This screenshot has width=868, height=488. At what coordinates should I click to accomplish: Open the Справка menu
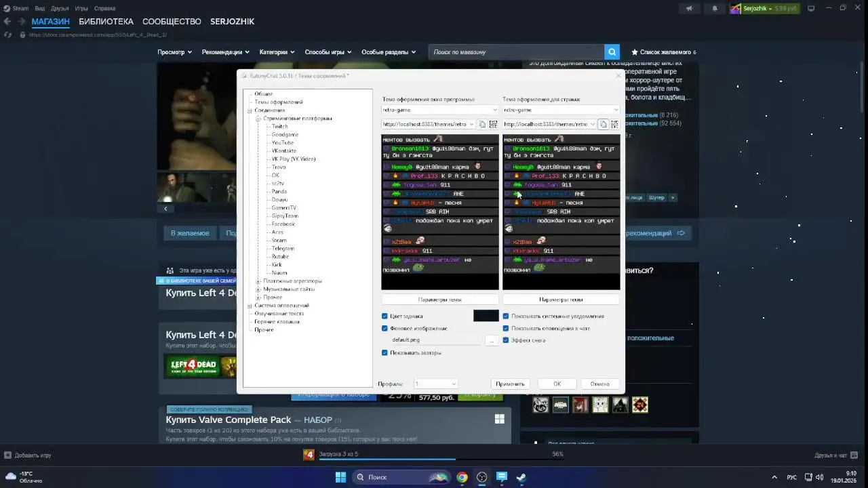(x=104, y=8)
